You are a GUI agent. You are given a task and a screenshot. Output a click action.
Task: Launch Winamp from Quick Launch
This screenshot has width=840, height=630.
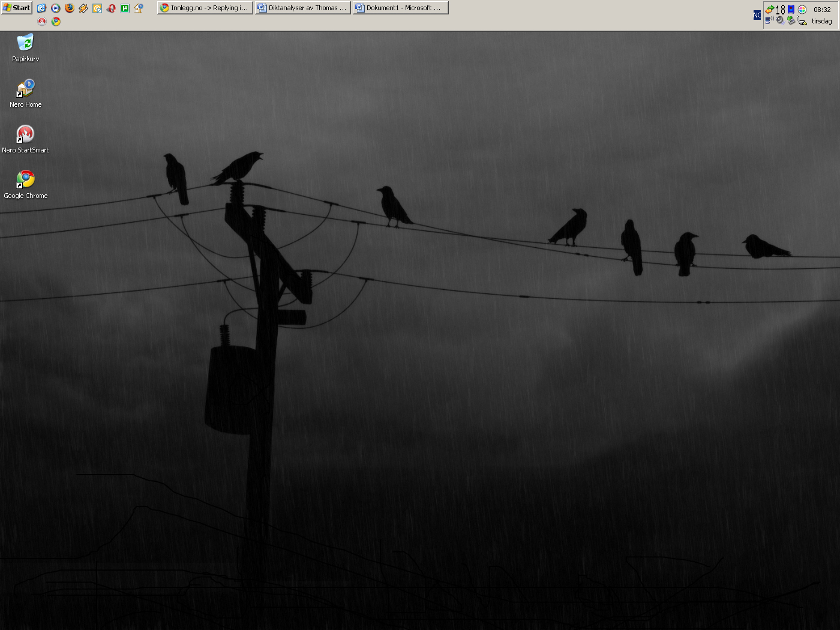[x=83, y=8]
